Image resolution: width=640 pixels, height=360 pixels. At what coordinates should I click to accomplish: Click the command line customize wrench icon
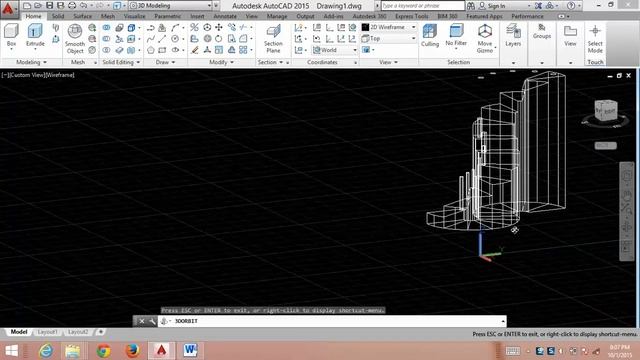[x=152, y=321]
